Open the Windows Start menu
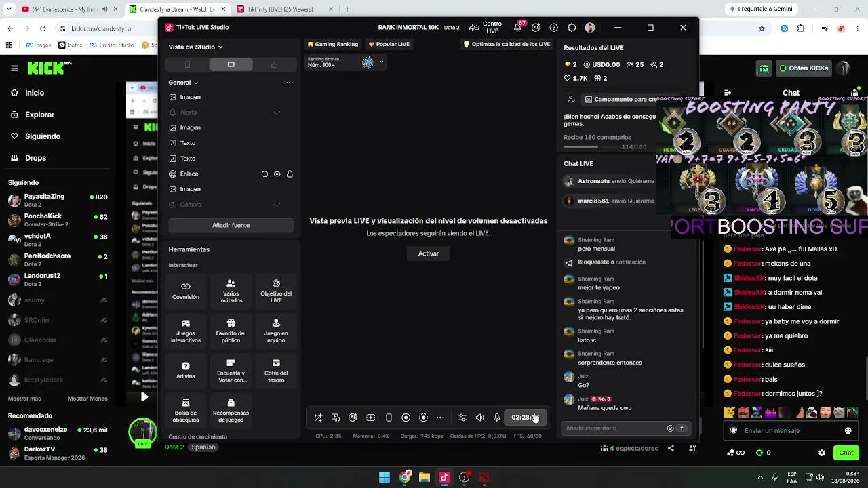868x488 pixels. 384,477
